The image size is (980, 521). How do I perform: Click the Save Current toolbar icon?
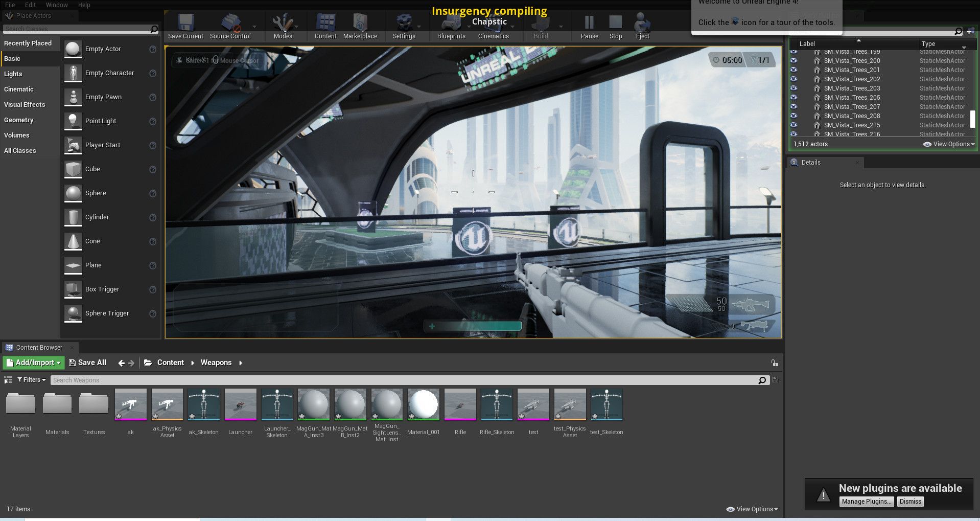185,23
